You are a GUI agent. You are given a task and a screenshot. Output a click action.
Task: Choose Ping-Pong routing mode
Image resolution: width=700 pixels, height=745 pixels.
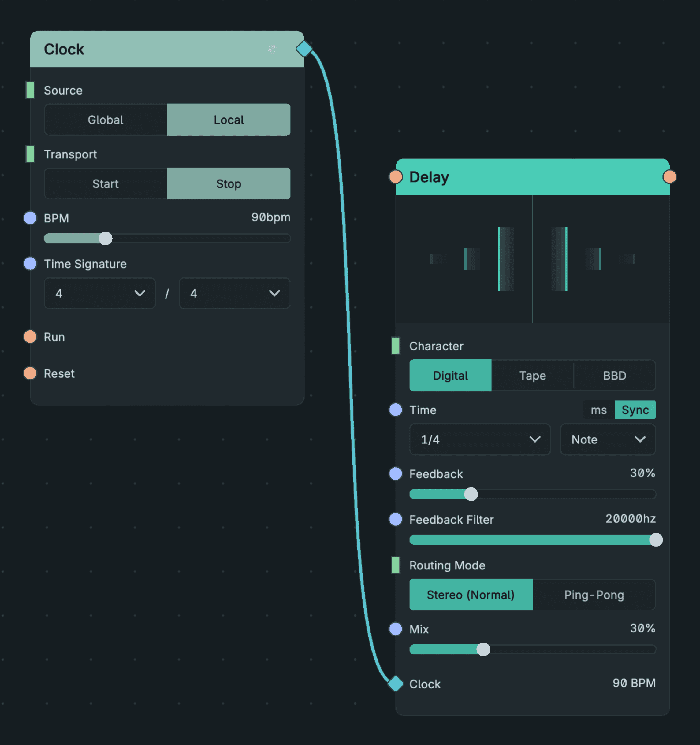coord(594,595)
